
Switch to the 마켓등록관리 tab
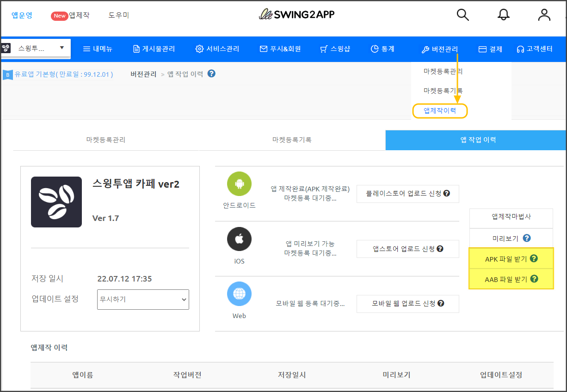coord(105,140)
